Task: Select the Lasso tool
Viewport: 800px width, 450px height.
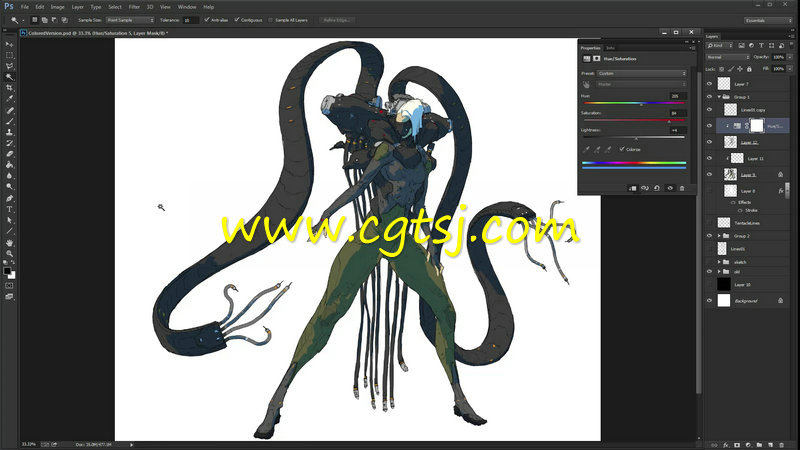Action: click(x=9, y=66)
